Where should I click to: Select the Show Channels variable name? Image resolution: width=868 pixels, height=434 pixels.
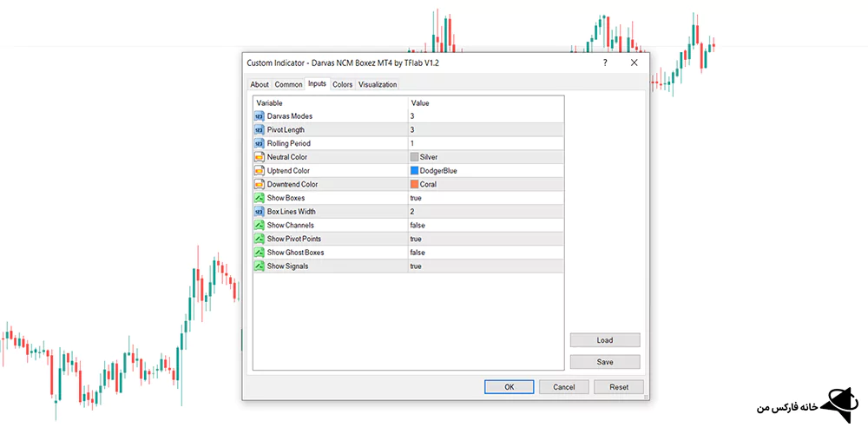(290, 226)
